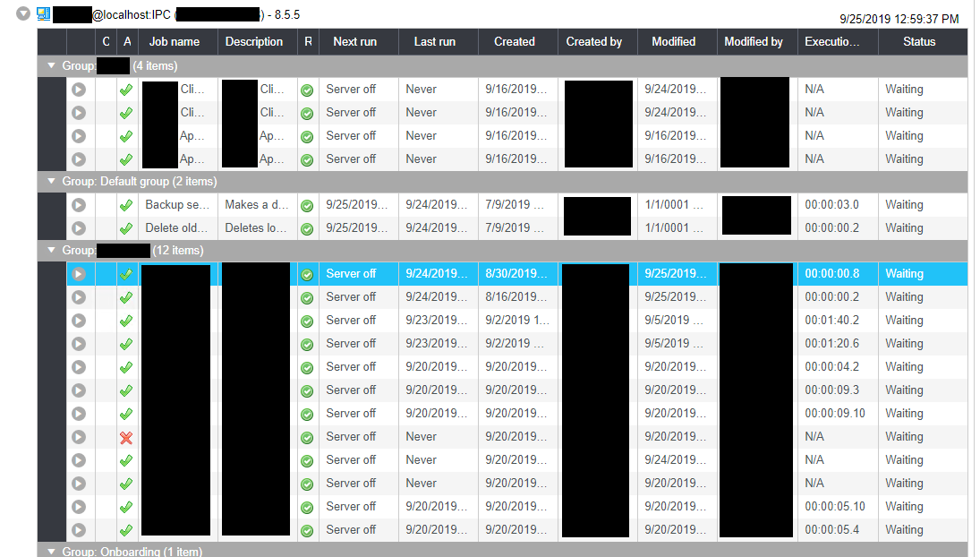The image size is (980, 557).
Task: Toggle the active checkmark on the highlighted row
Action: coord(126,274)
